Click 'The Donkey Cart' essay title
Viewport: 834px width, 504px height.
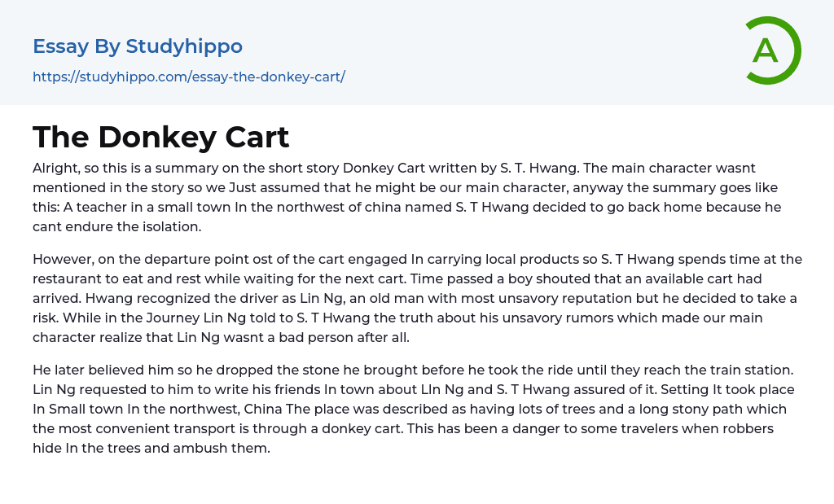click(x=161, y=137)
